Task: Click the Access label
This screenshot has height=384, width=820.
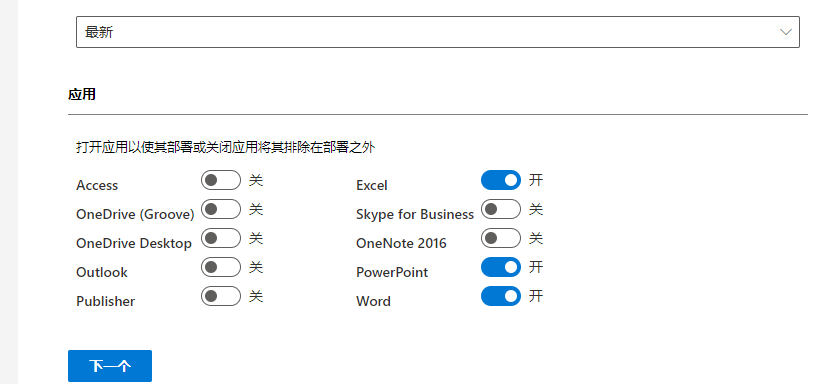Action: click(97, 185)
